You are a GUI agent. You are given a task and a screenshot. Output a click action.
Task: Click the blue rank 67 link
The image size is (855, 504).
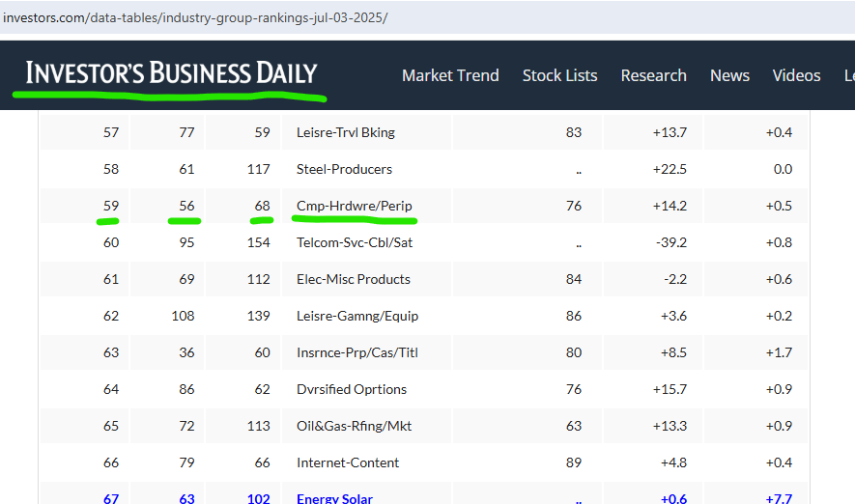click(x=111, y=498)
